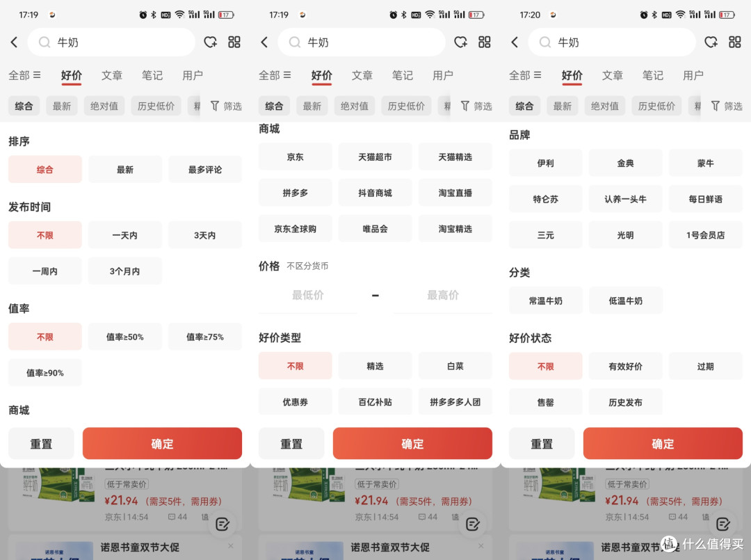Click 重置 on the left screen
The width and height of the screenshot is (751, 560).
[41, 444]
